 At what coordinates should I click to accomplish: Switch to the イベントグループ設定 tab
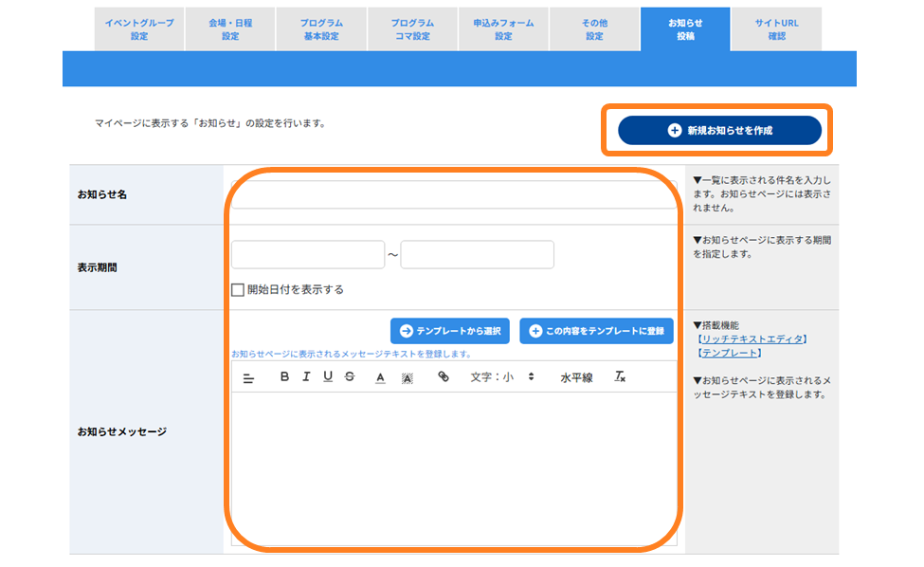(x=139, y=29)
